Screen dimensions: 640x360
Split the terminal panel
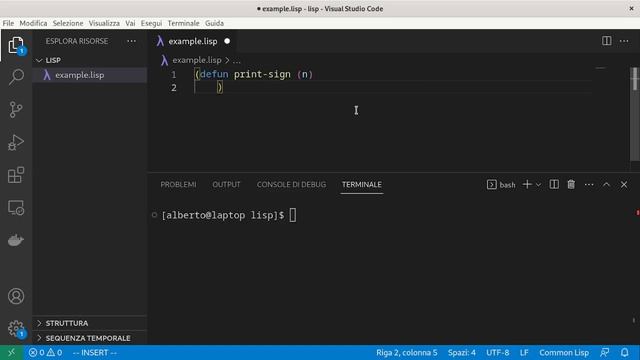click(x=554, y=184)
